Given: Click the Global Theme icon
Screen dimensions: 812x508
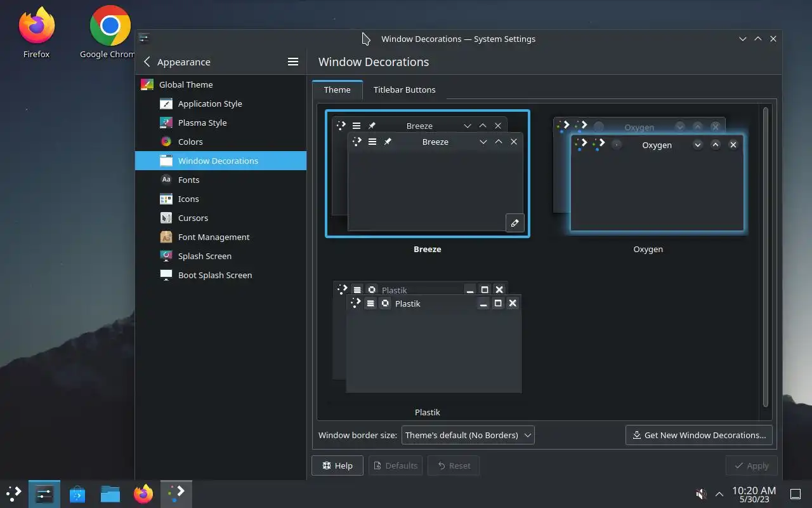Looking at the screenshot, I should pos(147,84).
